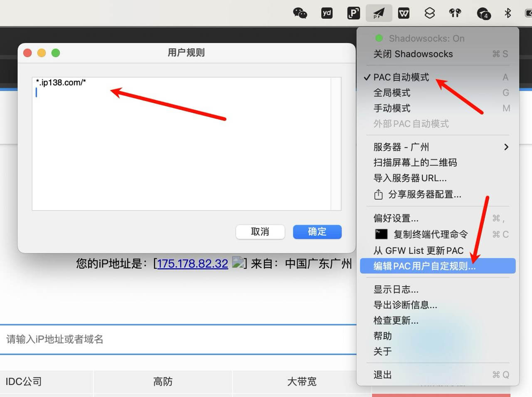Click the IDC公司 cell
This screenshot has width=532, height=397.
coord(46,382)
